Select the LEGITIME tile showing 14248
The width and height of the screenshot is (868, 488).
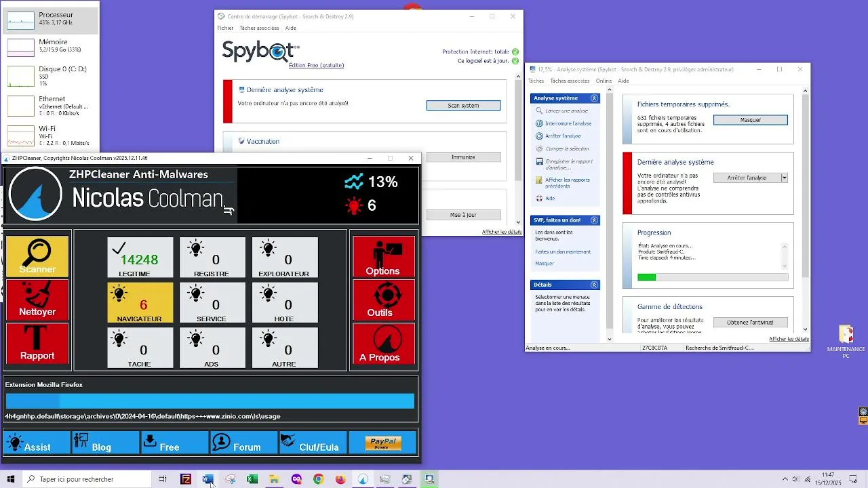140,257
